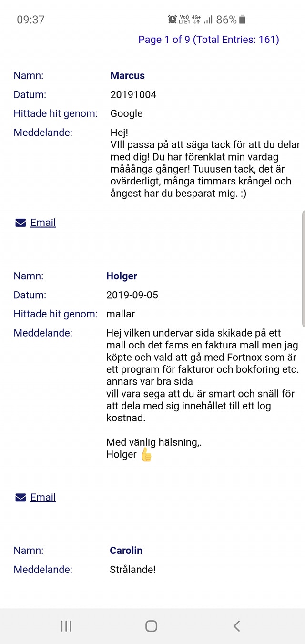Image resolution: width=305 pixels, height=644 pixels.
Task: Tap the 09:37 clock in status bar
Action: point(30,20)
